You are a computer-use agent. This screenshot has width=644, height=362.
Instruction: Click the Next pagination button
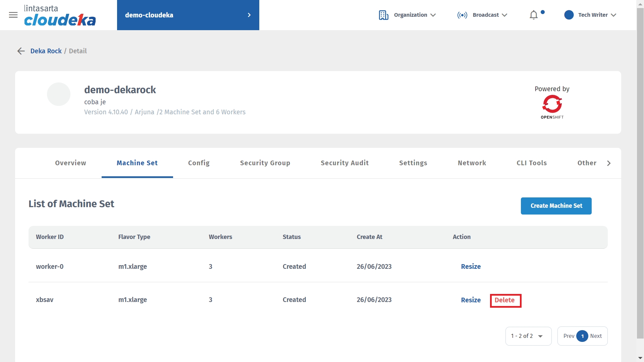(x=596, y=336)
